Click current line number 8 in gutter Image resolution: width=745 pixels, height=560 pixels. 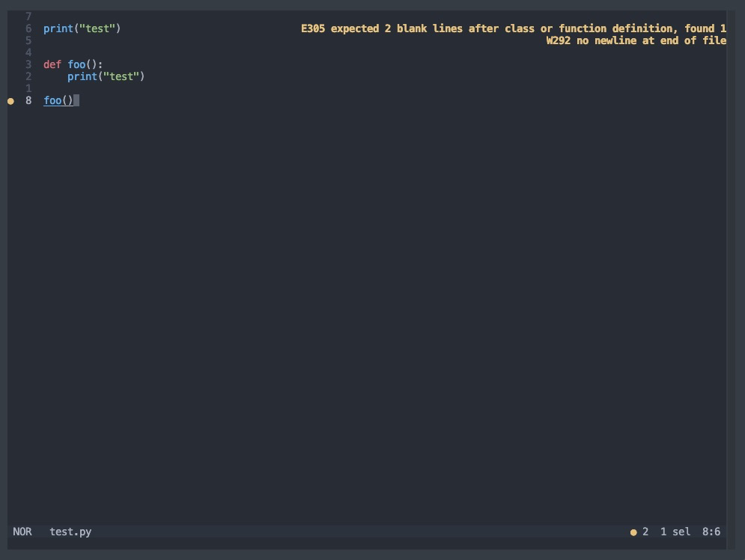[x=28, y=100]
